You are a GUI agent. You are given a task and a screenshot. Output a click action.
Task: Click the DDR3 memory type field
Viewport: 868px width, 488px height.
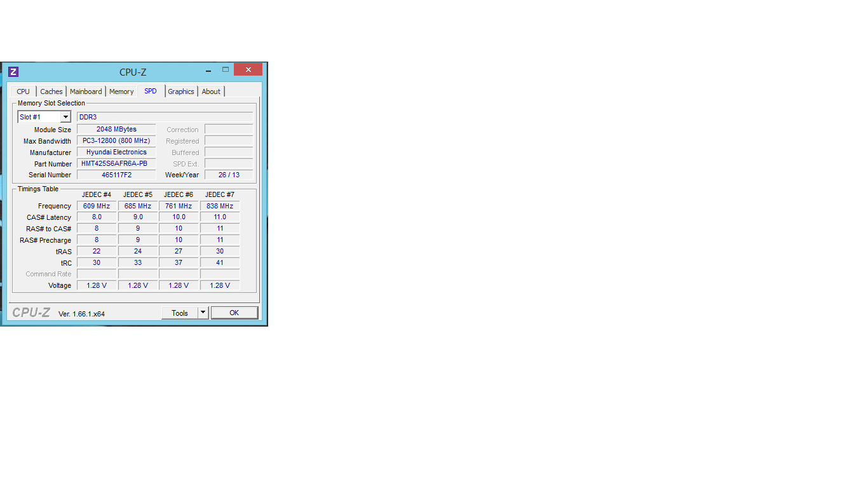click(165, 117)
